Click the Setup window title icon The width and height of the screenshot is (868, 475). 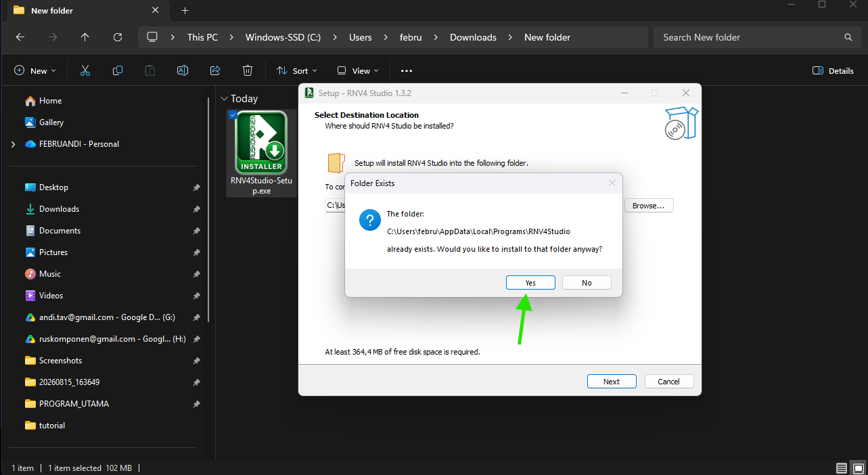309,93
